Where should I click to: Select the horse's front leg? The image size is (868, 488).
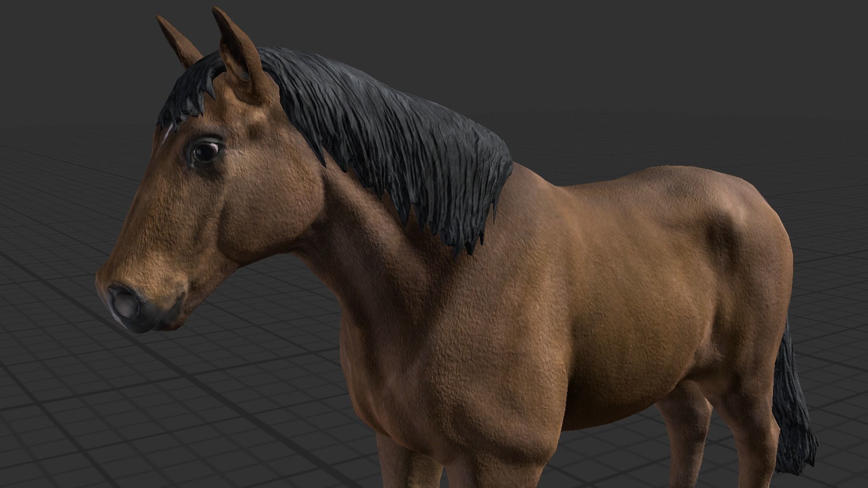coord(409,466)
